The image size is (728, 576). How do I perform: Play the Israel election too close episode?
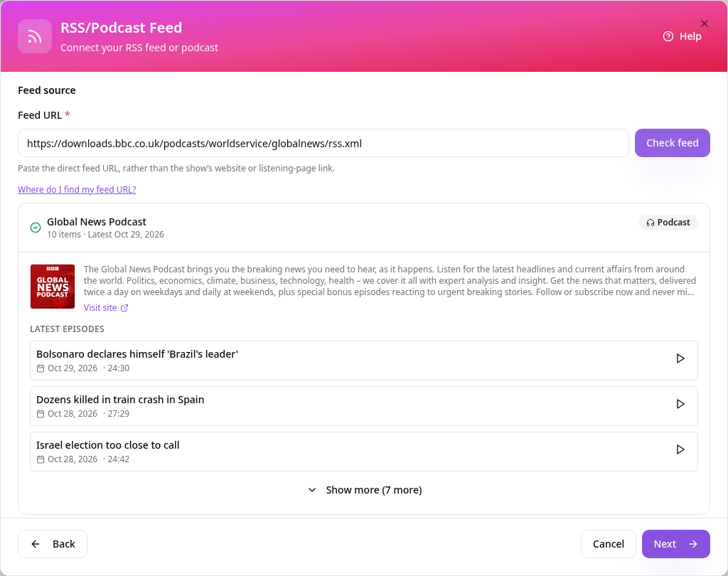coord(680,449)
